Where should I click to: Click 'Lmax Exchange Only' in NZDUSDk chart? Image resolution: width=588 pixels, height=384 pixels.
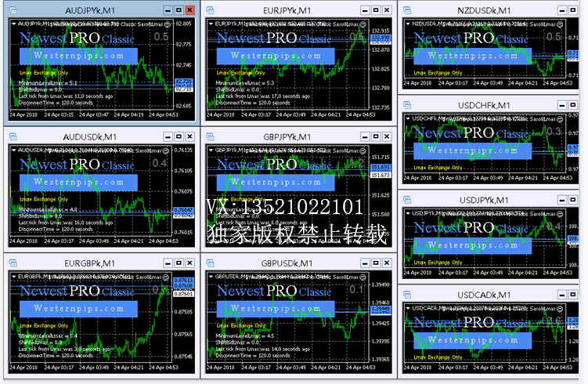[x=438, y=73]
